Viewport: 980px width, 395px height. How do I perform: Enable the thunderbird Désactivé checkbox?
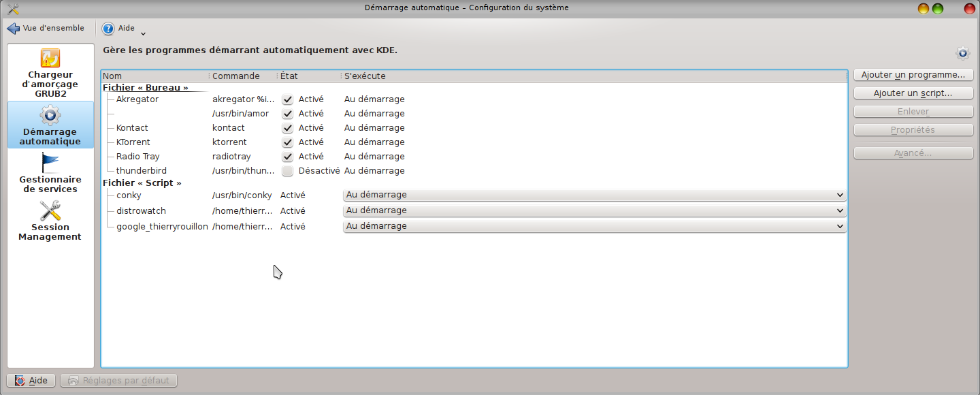[287, 171]
